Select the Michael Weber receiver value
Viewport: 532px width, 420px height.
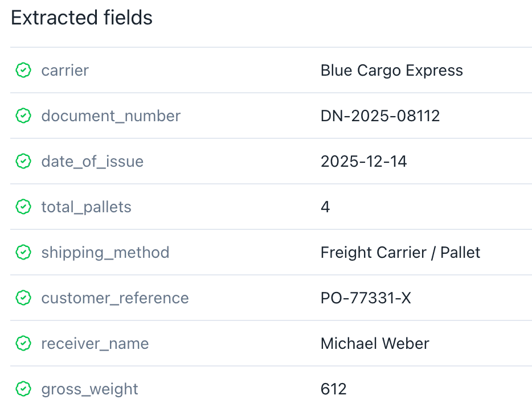click(375, 343)
